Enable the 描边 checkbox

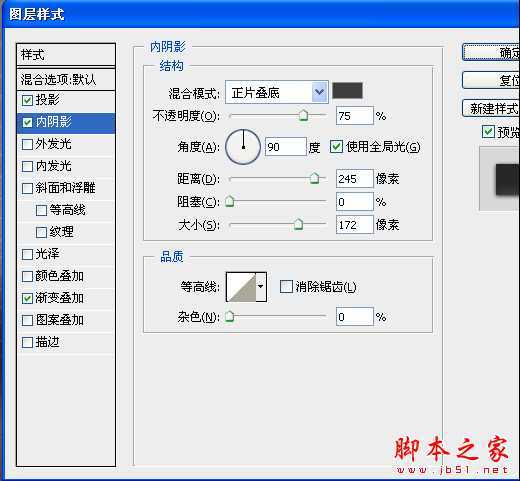pyautogui.click(x=27, y=342)
